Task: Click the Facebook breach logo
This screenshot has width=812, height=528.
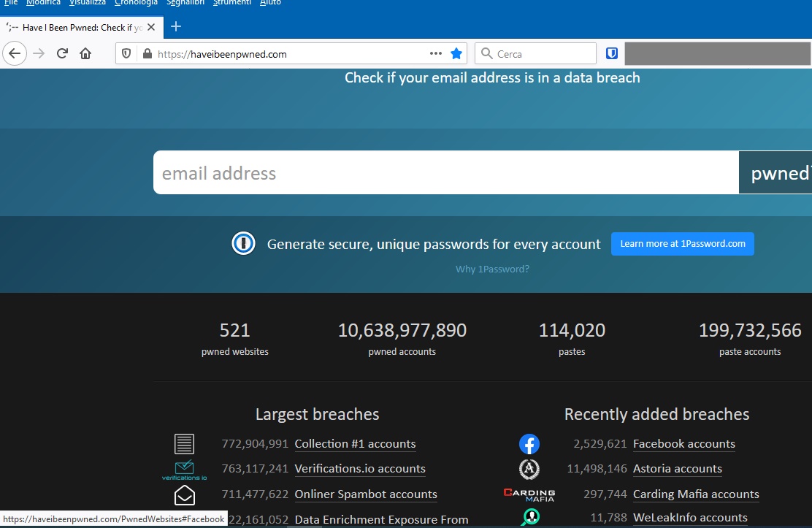Action: (x=529, y=444)
